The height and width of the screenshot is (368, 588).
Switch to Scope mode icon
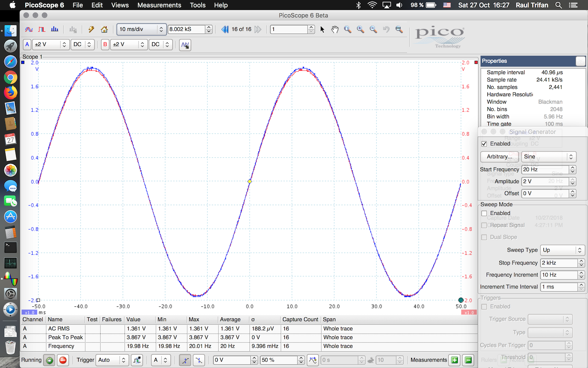click(x=28, y=29)
